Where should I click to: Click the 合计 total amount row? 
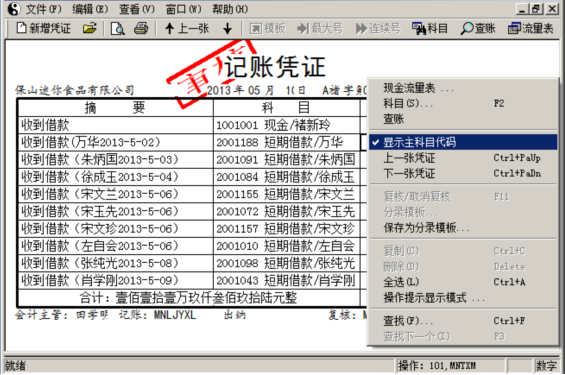[x=189, y=298]
